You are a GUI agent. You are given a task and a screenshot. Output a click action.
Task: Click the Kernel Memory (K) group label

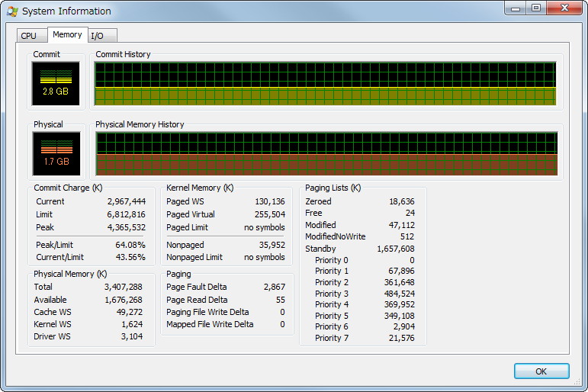point(200,188)
